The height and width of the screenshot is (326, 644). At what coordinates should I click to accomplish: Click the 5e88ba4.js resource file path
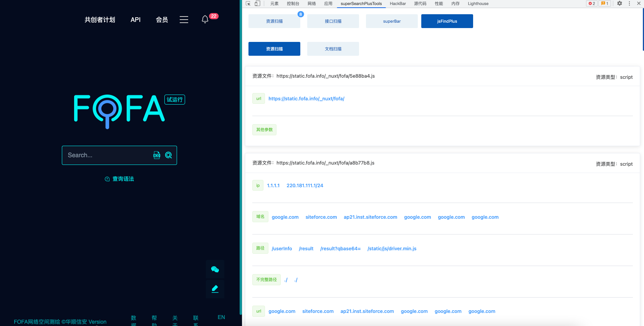coord(326,76)
